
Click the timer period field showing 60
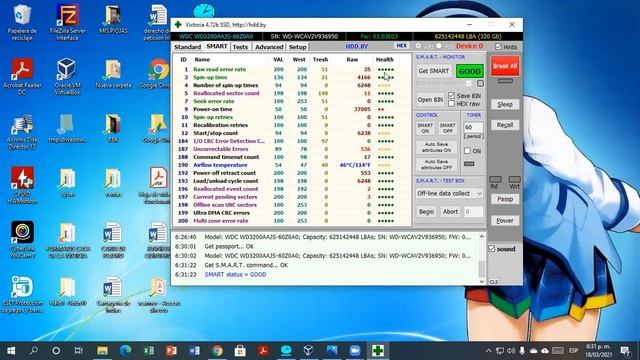[473, 127]
